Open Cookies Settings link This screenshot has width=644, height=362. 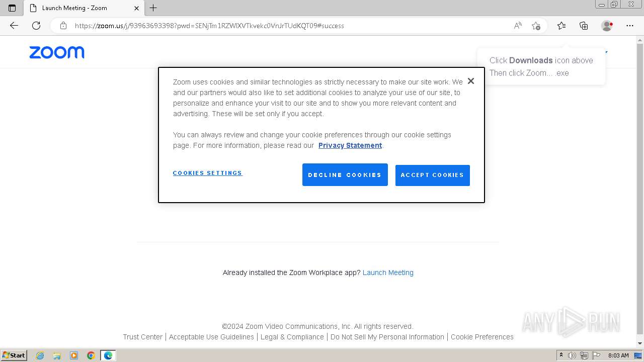coord(207,173)
